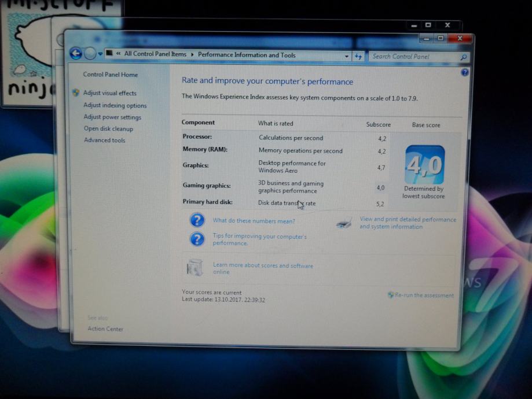Click 'Re-run the assessment' link

click(424, 295)
